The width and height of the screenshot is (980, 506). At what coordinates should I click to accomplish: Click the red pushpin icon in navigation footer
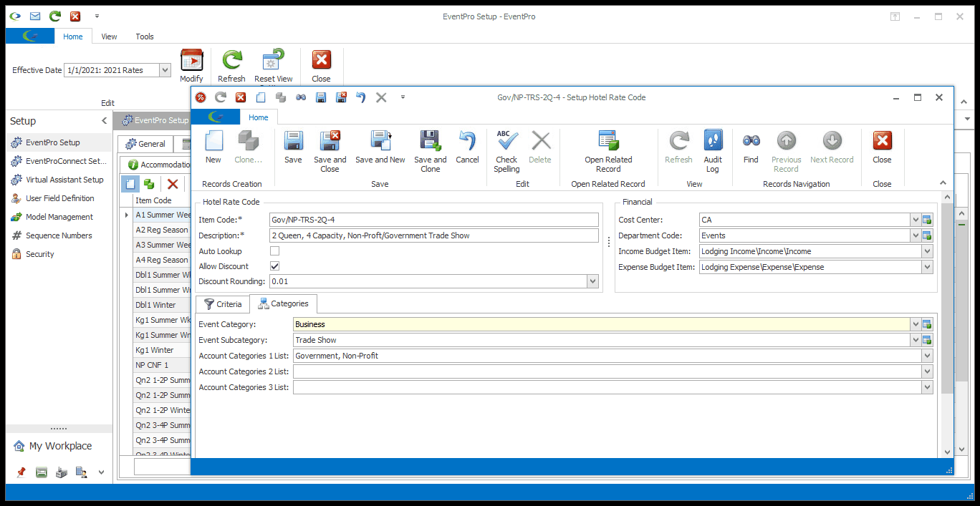click(x=21, y=472)
